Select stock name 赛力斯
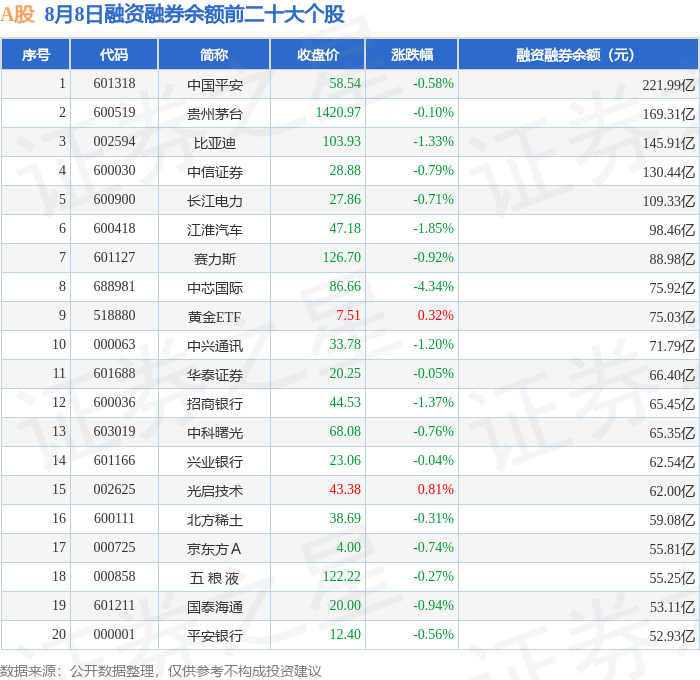This screenshot has height=680, width=700. coord(215,259)
